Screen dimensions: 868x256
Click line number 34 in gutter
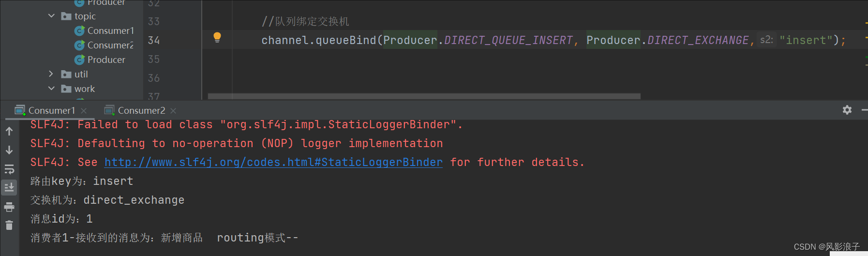point(154,40)
